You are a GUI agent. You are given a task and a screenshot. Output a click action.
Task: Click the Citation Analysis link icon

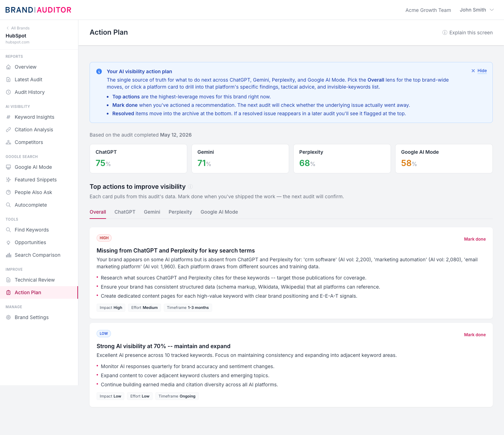[8, 130]
